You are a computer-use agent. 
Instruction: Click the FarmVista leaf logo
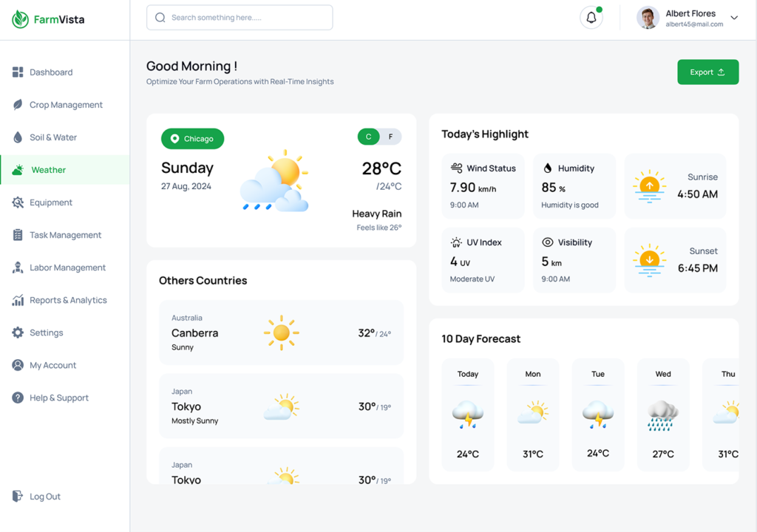click(x=20, y=19)
